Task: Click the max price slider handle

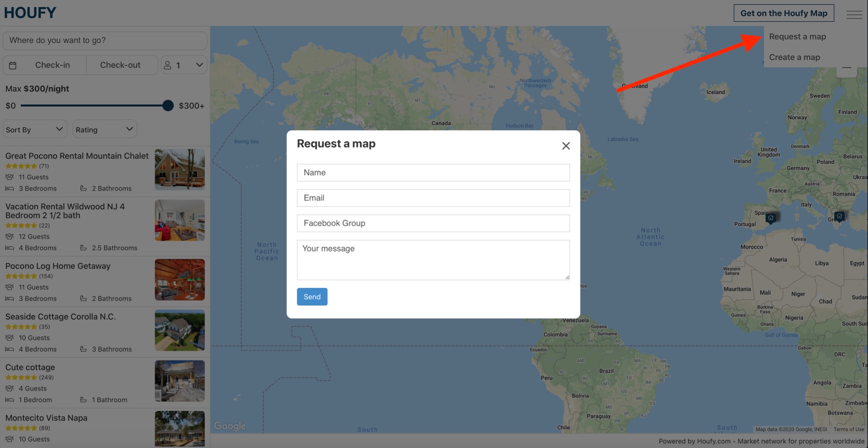Action: click(x=168, y=106)
